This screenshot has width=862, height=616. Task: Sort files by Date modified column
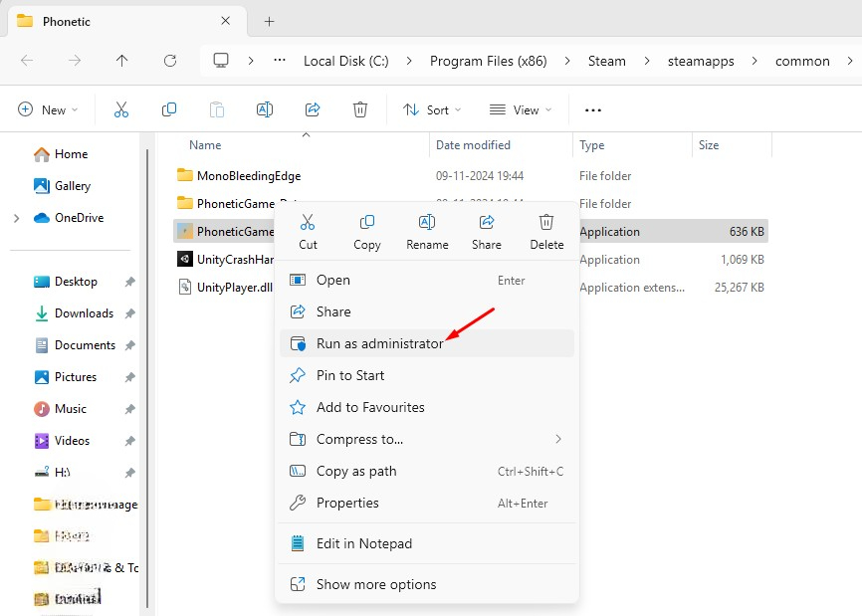(473, 145)
